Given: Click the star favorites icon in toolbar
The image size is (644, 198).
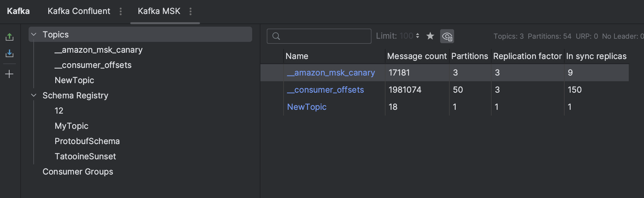Looking at the screenshot, I should pyautogui.click(x=430, y=36).
